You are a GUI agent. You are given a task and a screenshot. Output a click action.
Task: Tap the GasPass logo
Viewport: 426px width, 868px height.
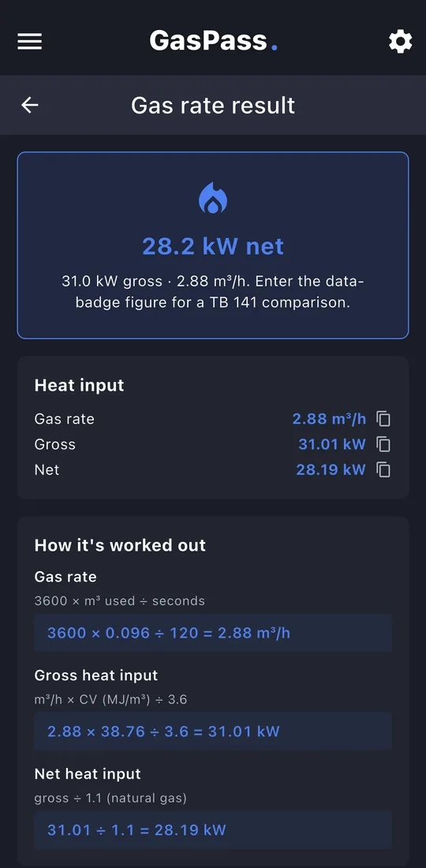tap(213, 41)
